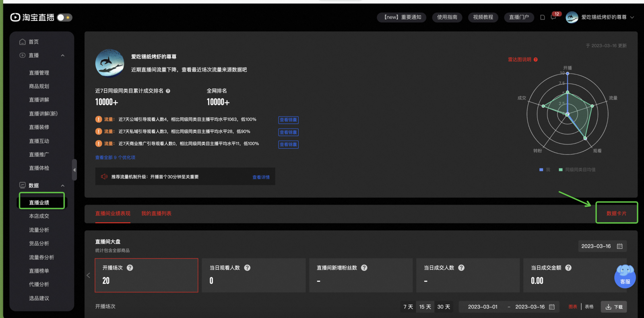The image size is (644, 318).
Task: Click the warning icon for 商业推广 traffic row
Action: point(99,144)
